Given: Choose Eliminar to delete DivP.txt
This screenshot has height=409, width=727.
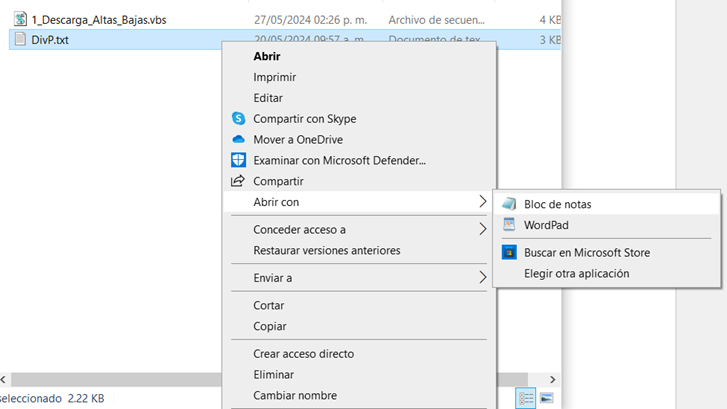Looking at the screenshot, I should pos(273,374).
